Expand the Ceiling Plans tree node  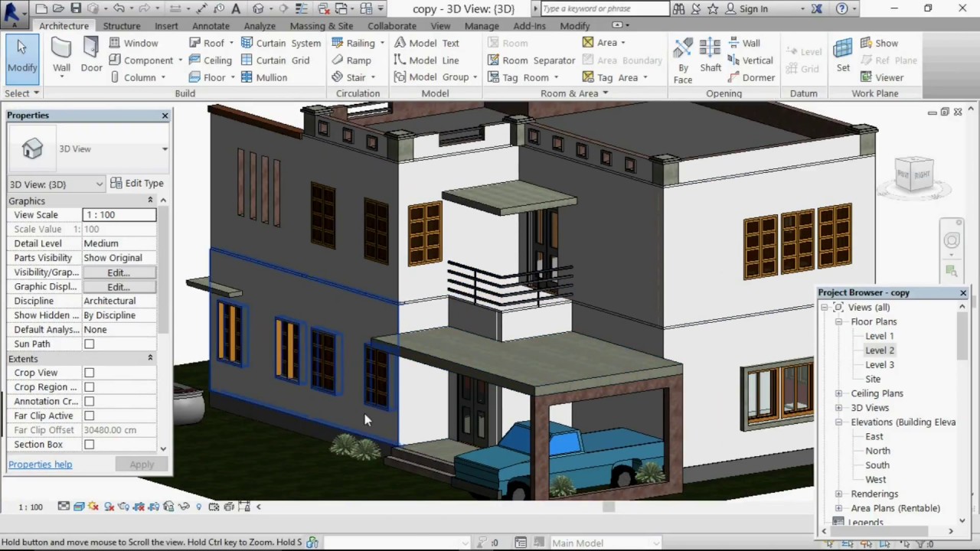coord(838,393)
